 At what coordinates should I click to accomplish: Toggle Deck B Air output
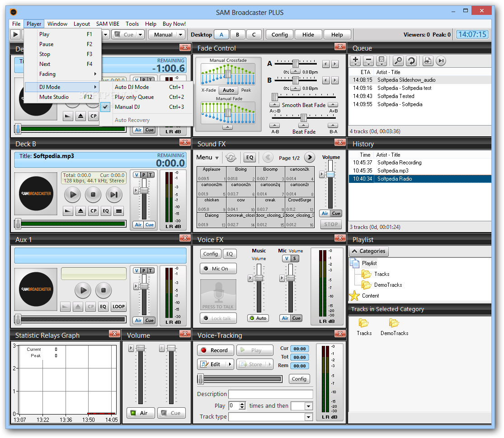point(138,225)
